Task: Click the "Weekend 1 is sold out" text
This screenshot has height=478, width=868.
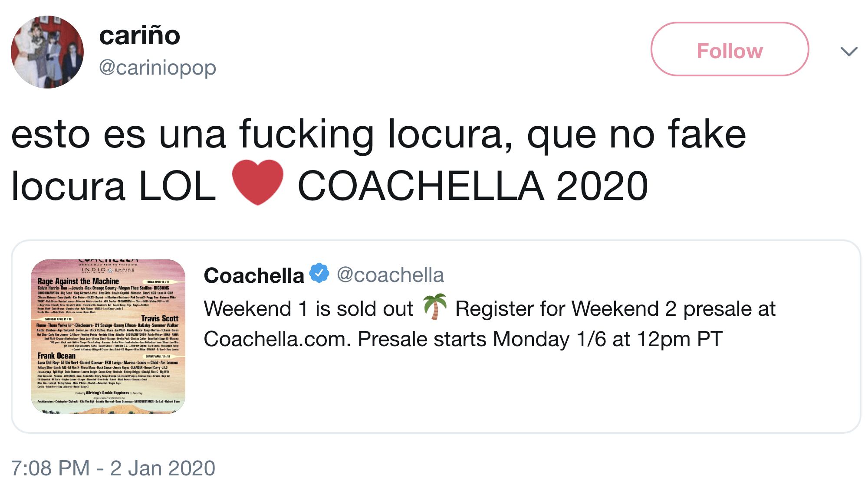Action: tap(308, 309)
